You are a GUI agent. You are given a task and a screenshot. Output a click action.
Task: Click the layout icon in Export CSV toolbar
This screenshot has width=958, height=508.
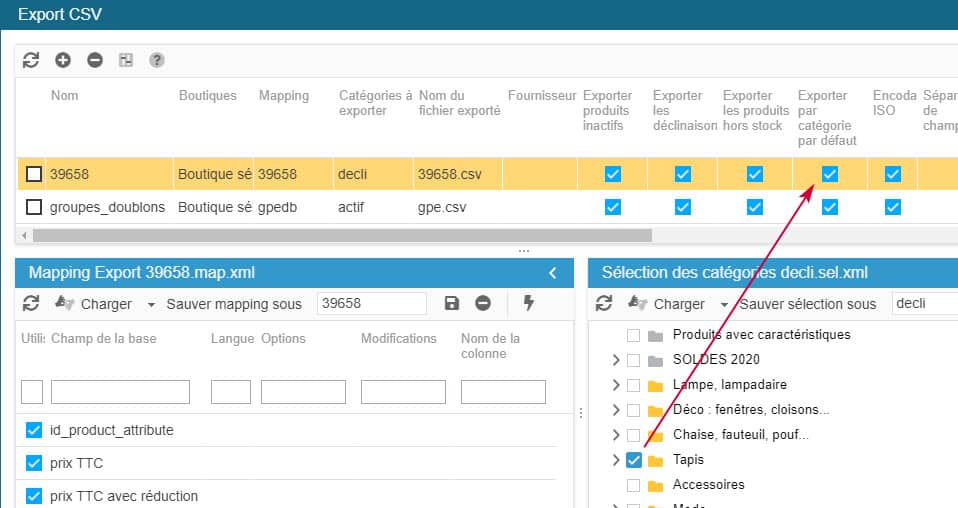(126, 60)
